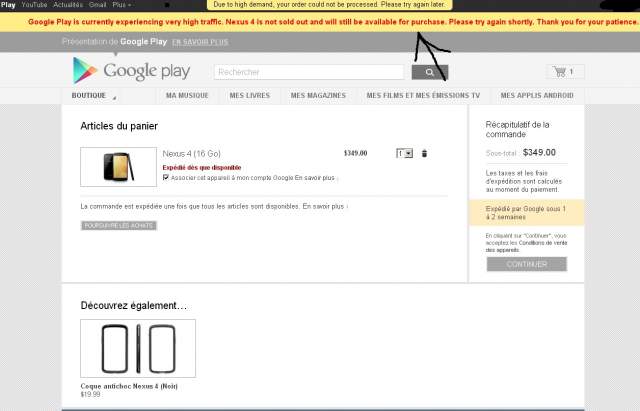The height and width of the screenshot is (411, 640).
Task: Open the Ma Musique tab
Action: click(190, 96)
